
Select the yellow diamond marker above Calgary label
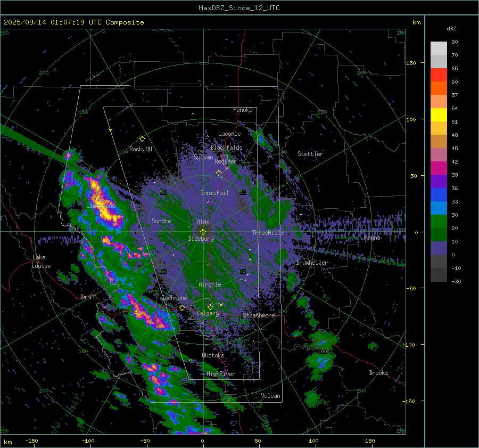coord(210,307)
